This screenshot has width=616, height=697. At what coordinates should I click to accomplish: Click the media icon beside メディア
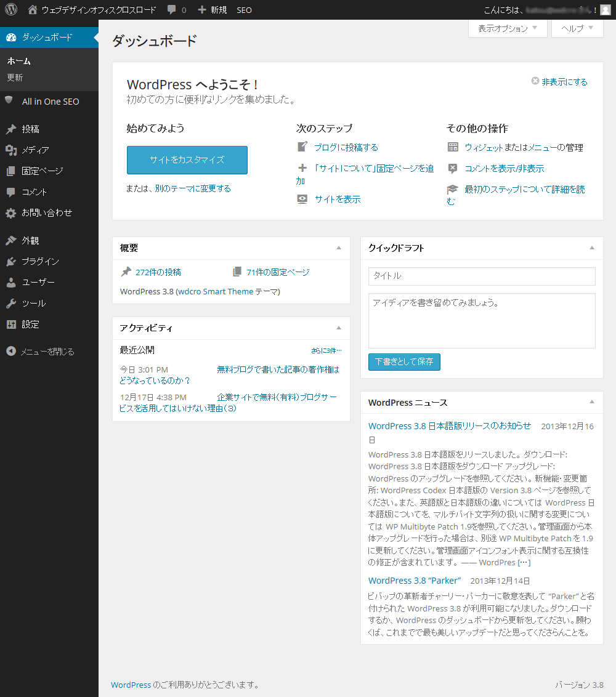pyautogui.click(x=11, y=150)
